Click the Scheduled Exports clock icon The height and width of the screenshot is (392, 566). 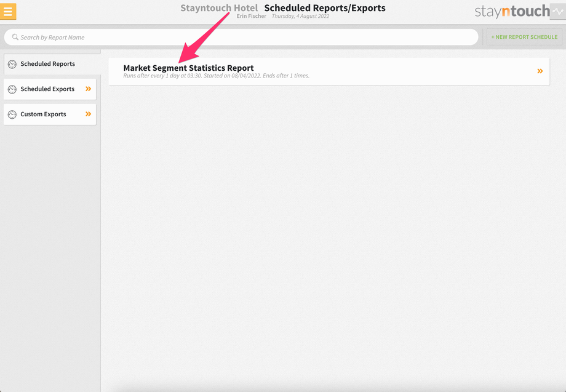pyautogui.click(x=12, y=89)
